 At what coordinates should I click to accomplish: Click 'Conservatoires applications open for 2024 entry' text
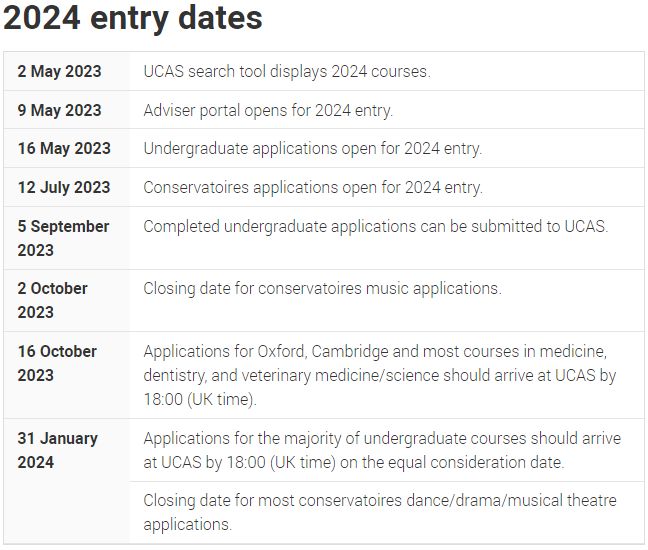(313, 188)
